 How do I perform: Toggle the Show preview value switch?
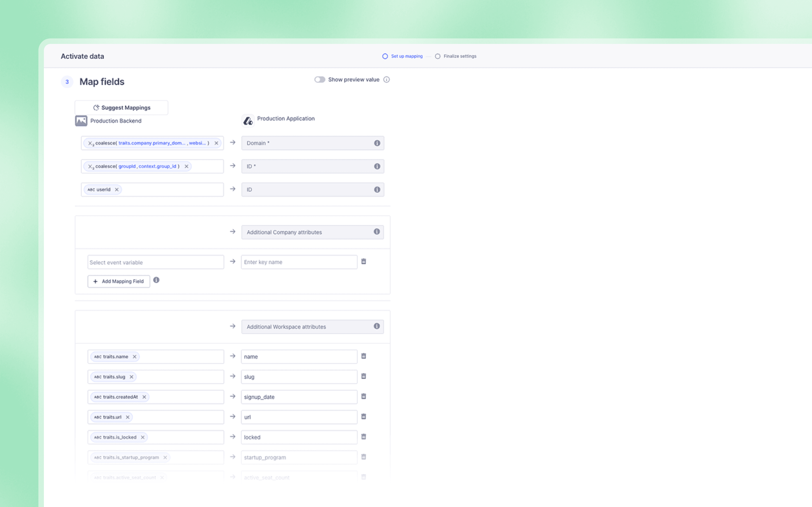(x=320, y=80)
